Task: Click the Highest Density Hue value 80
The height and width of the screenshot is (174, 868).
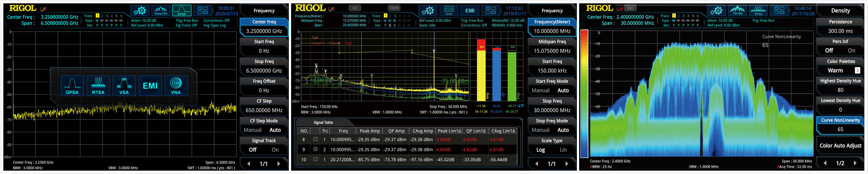Action: 840,90
